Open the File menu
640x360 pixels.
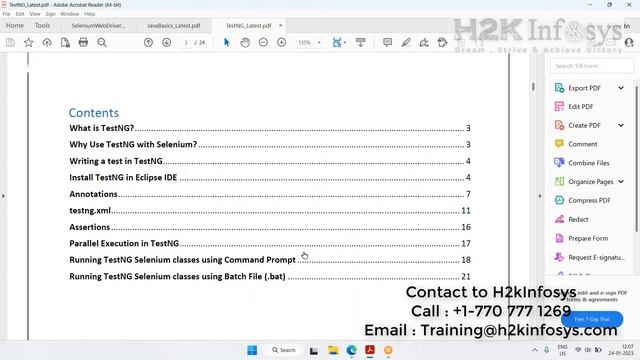click(7, 14)
